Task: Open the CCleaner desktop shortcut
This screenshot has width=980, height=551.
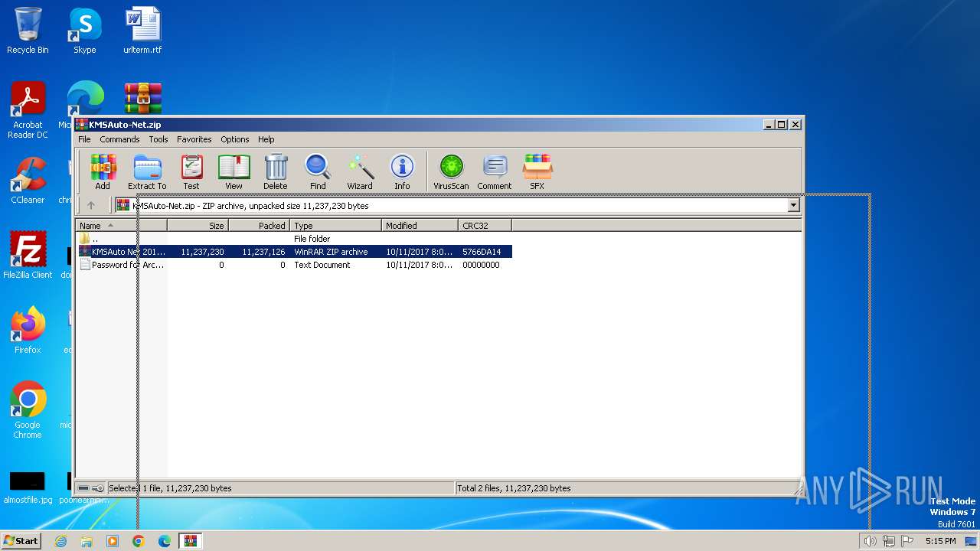Action: click(28, 181)
